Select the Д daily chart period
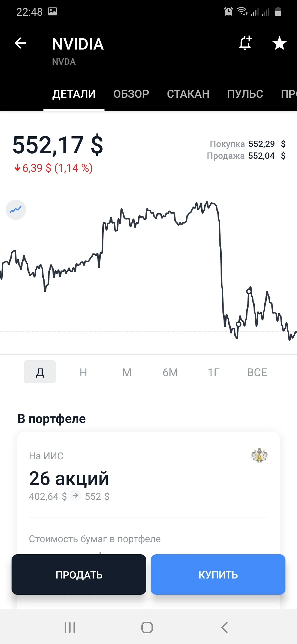This screenshot has height=644, width=297. point(40,372)
